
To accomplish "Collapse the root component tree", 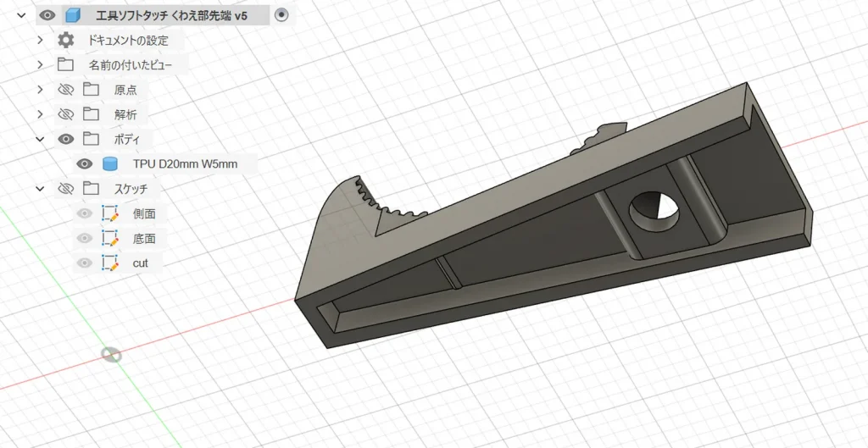I will 21,15.
